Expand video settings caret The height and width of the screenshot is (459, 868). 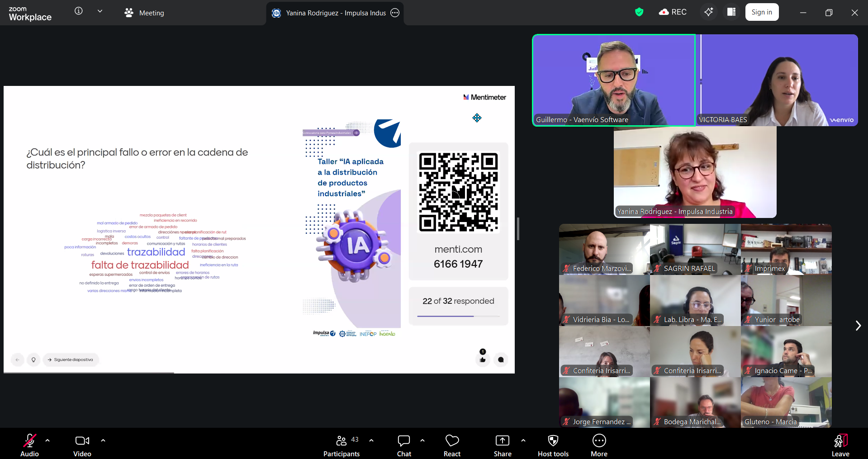pyautogui.click(x=103, y=440)
